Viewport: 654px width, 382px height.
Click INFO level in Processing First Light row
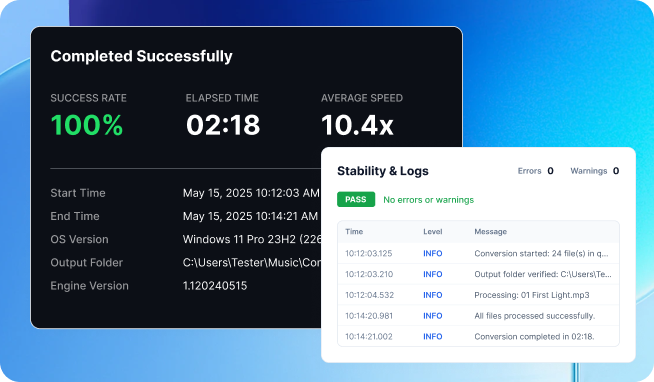pos(433,295)
